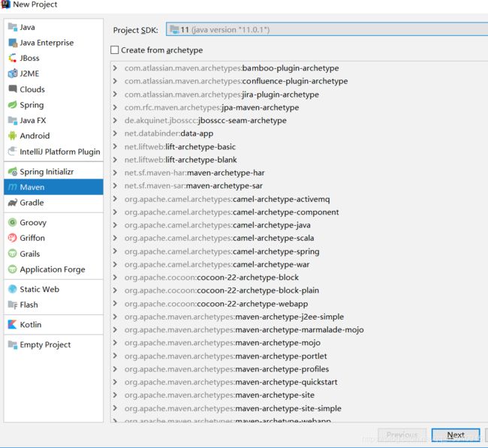Select maven-archetype-har row
The image size is (488, 448).
(300, 173)
